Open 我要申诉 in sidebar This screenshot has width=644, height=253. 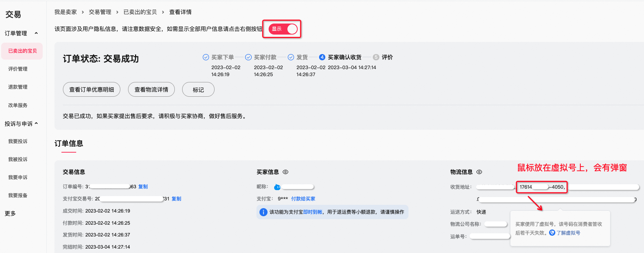(18, 177)
